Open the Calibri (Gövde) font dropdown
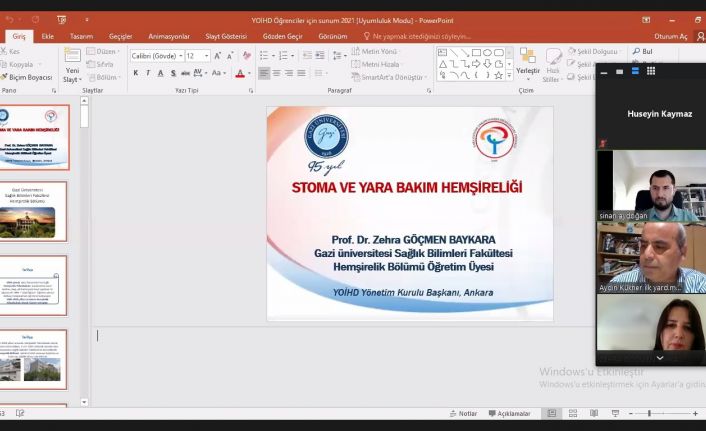This screenshot has height=431, width=706. (155, 56)
